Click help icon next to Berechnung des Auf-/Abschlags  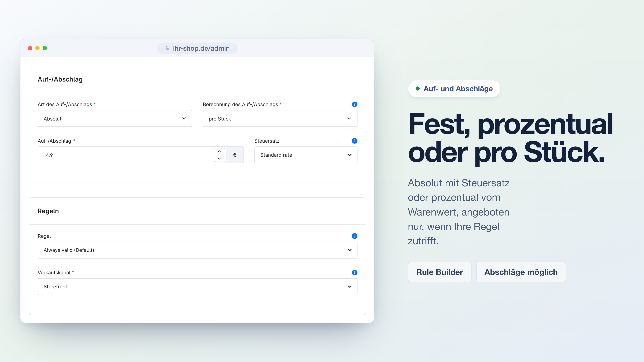coord(354,104)
